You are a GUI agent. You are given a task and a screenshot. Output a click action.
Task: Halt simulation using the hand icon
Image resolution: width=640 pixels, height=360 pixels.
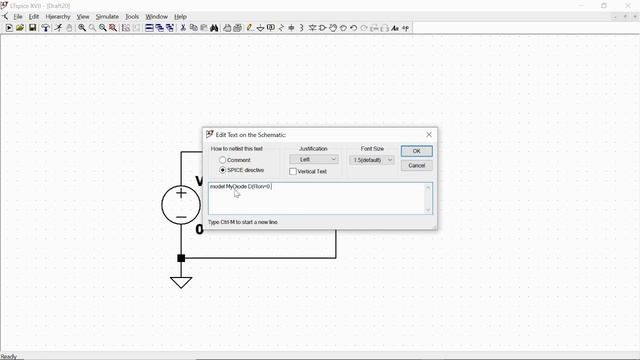click(69, 28)
